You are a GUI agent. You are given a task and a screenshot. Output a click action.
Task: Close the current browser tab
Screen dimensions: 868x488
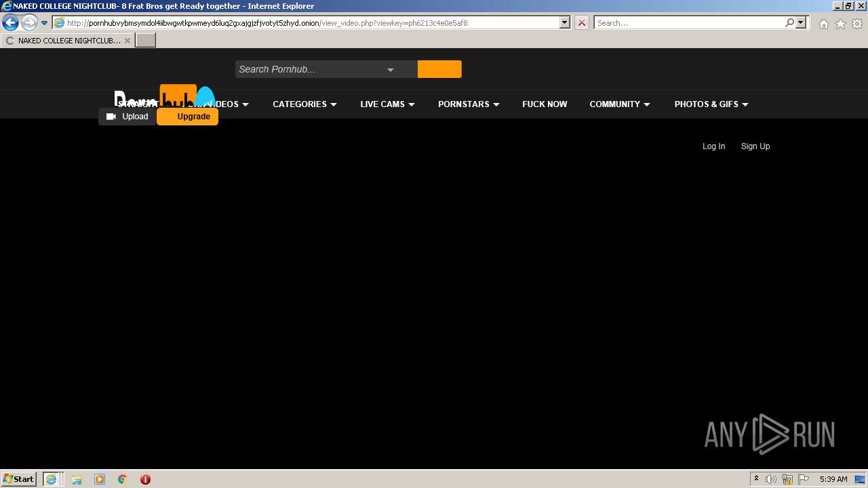point(127,41)
